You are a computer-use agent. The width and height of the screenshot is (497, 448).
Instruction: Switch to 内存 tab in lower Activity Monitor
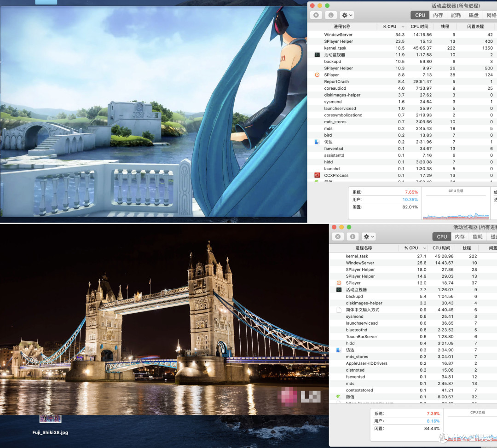pos(460,236)
